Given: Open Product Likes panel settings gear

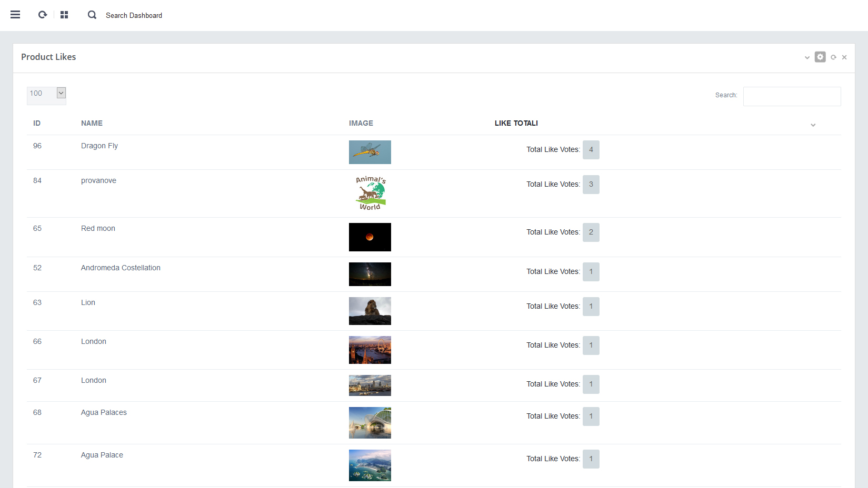Looking at the screenshot, I should click(820, 57).
